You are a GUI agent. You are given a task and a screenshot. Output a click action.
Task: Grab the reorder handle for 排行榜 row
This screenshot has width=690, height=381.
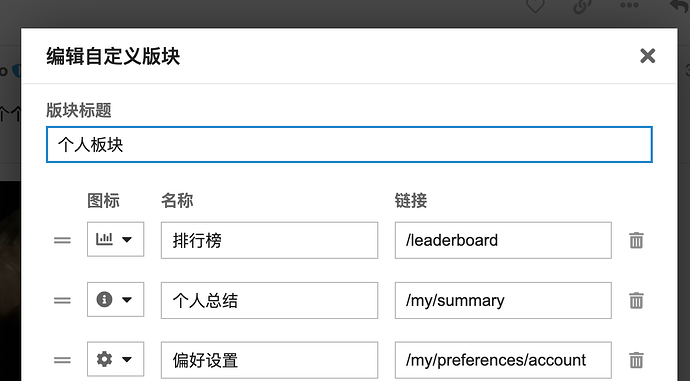click(62, 240)
